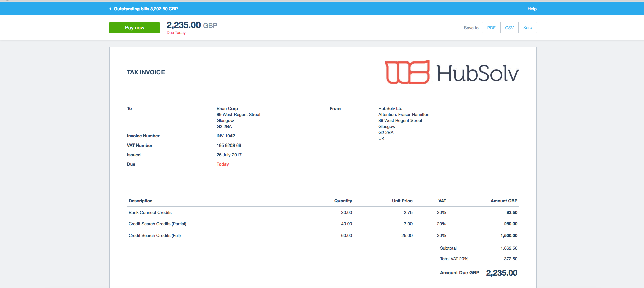Click the back arrow beside Outstanding bills
This screenshot has height=288, width=644.
click(x=110, y=9)
